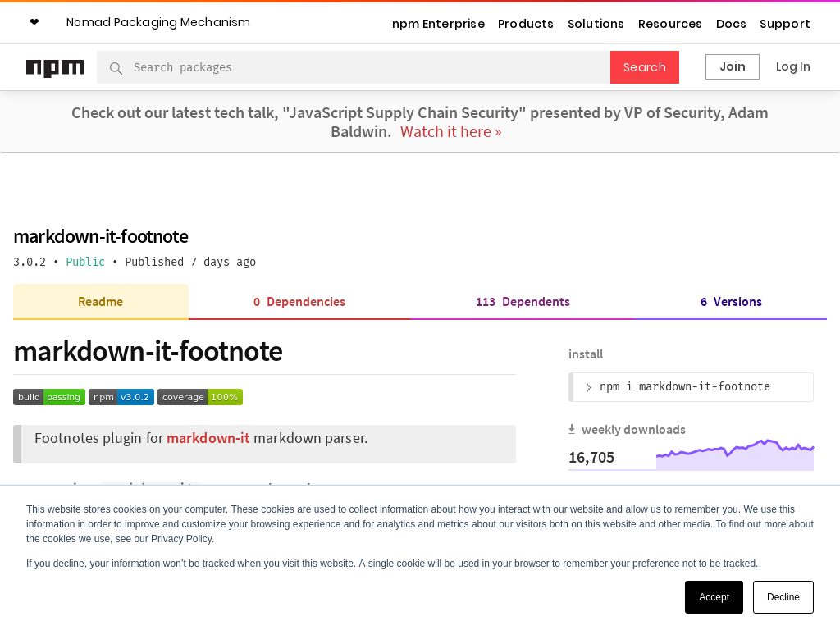Click the build passing badge
Screen dimensions: 840x630
click(x=49, y=397)
